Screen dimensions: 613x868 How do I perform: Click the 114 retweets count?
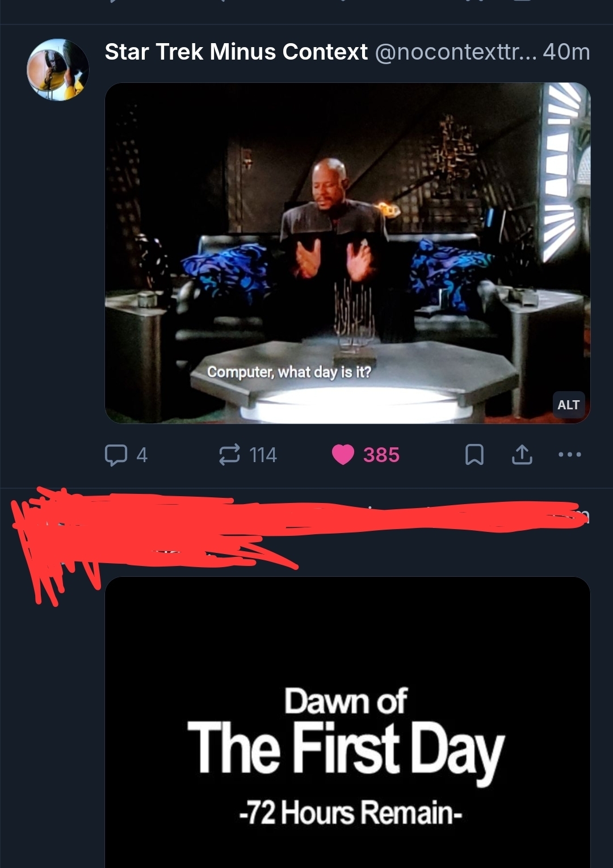263,455
